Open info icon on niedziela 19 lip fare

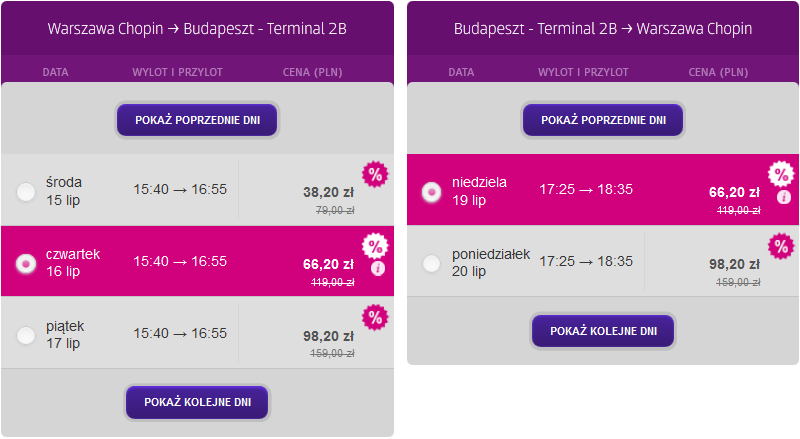pyautogui.click(x=784, y=197)
